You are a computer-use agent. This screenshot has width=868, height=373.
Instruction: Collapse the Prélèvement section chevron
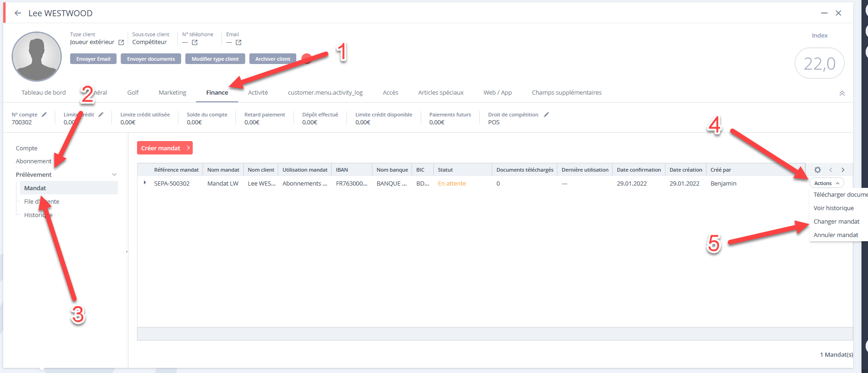(114, 174)
